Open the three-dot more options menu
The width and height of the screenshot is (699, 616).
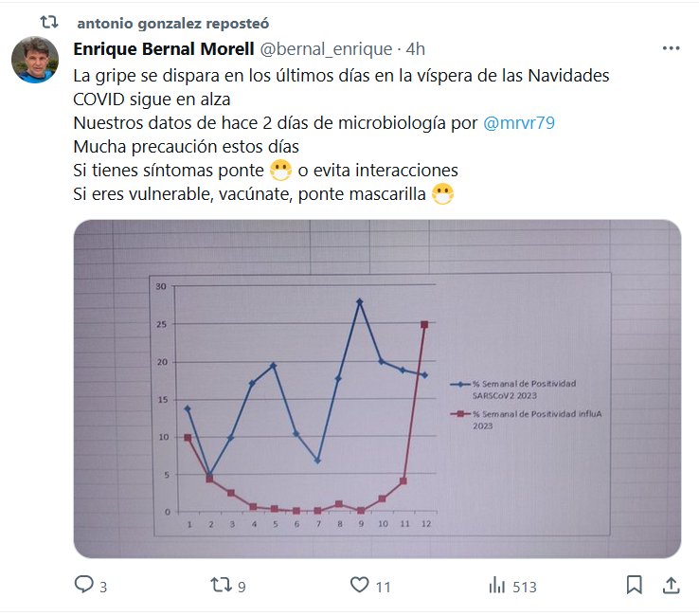pos(671,48)
